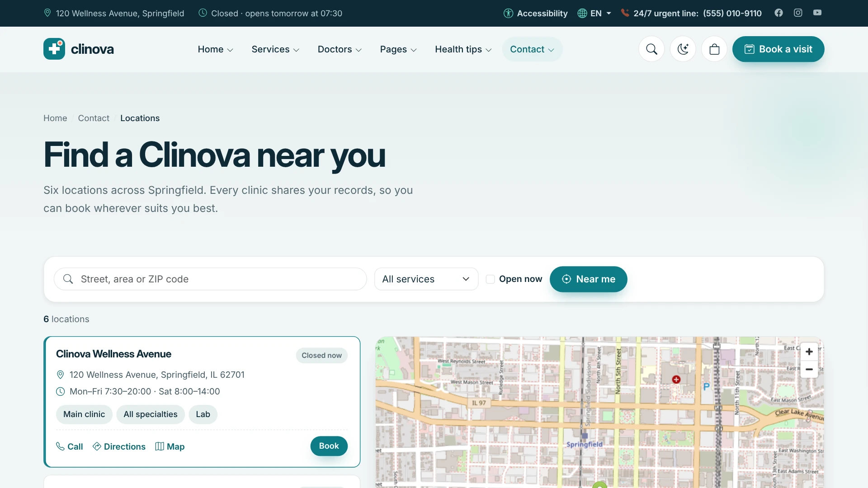Go to Home breadcrumb
The width and height of the screenshot is (868, 488).
(55, 118)
